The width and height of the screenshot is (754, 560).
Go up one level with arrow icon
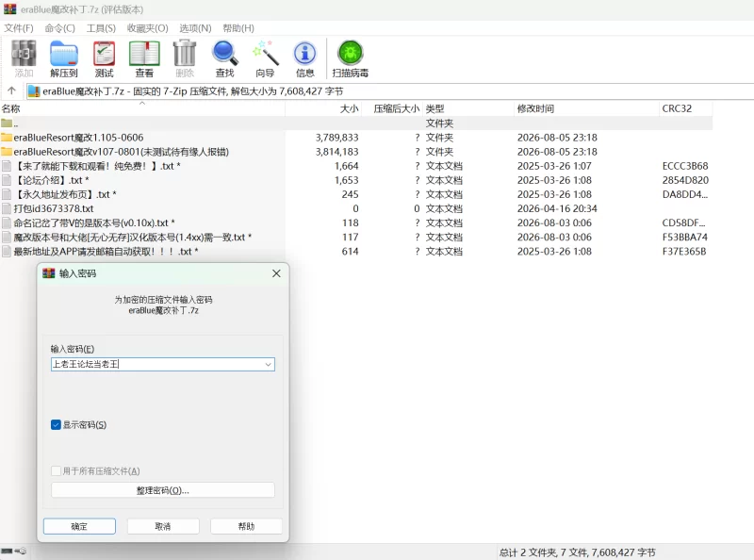(12, 91)
